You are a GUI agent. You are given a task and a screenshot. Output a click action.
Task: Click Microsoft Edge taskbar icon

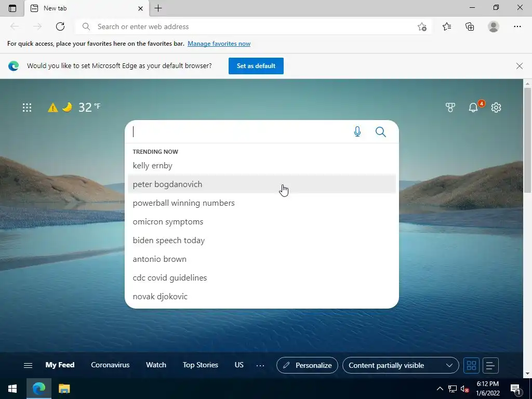click(x=38, y=389)
